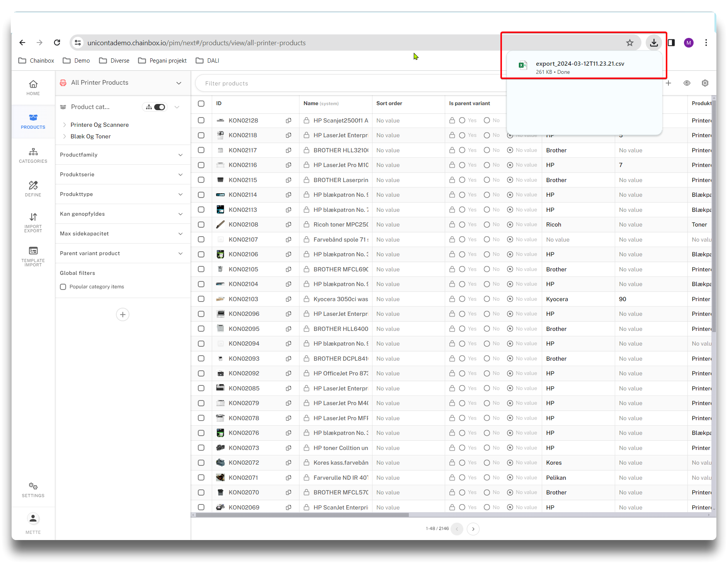The width and height of the screenshot is (728, 564).
Task: Open the Categories sidebar icon
Action: 33,155
